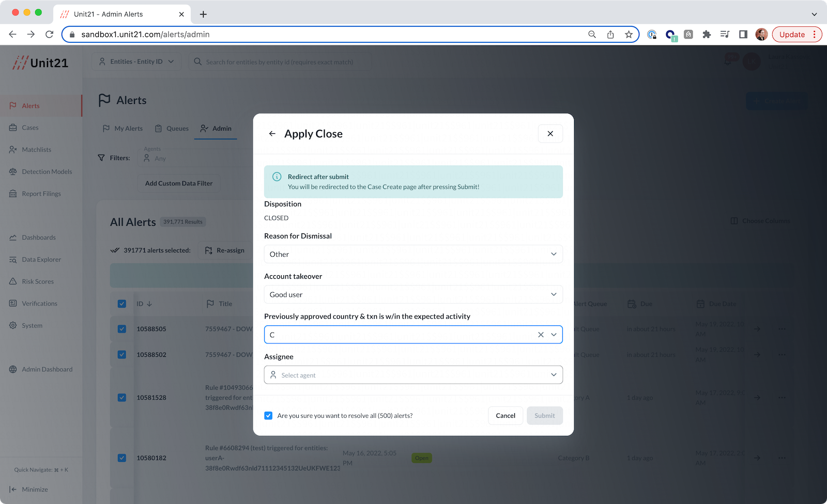The image size is (827, 504).
Task: Click the Title column header
Action: pos(219,304)
